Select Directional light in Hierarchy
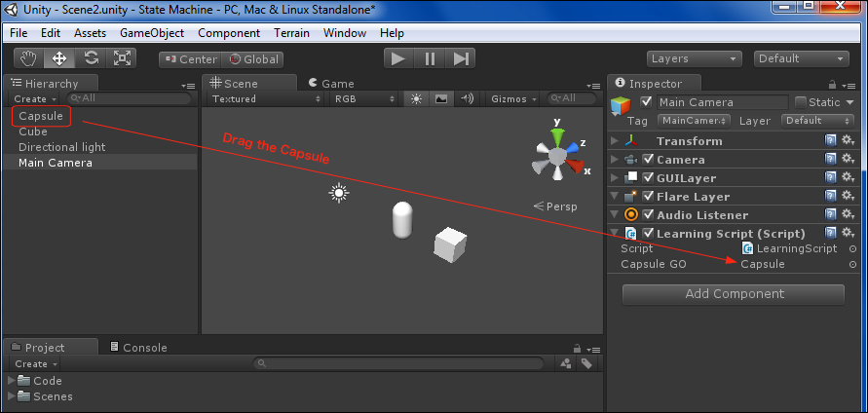Image resolution: width=868 pixels, height=413 pixels. (62, 147)
